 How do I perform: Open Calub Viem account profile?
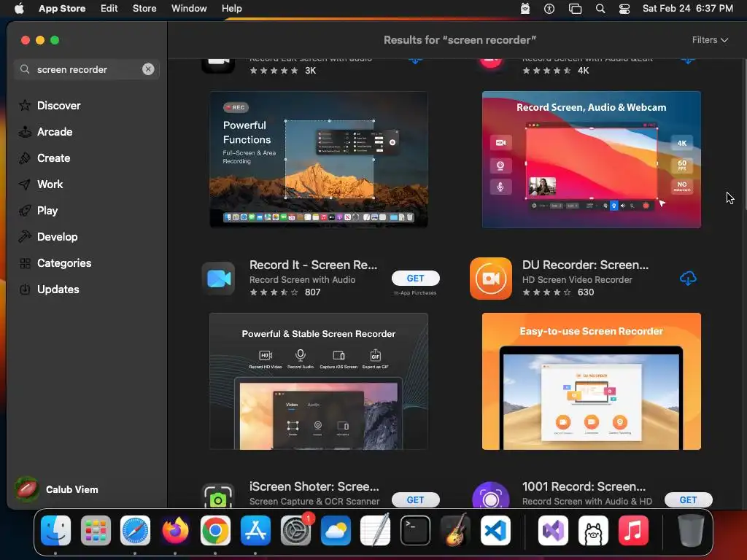[x=56, y=489]
